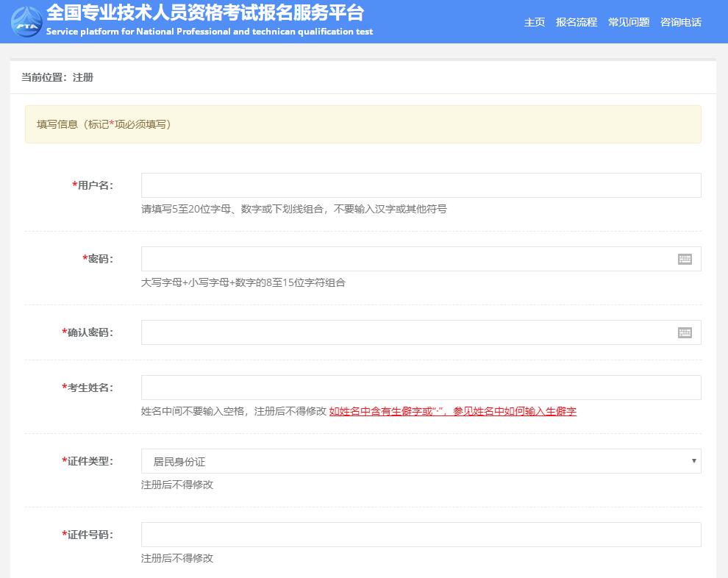Click the 当前位置：注册 breadcrumb text
The image size is (728, 578).
pyautogui.click(x=57, y=77)
